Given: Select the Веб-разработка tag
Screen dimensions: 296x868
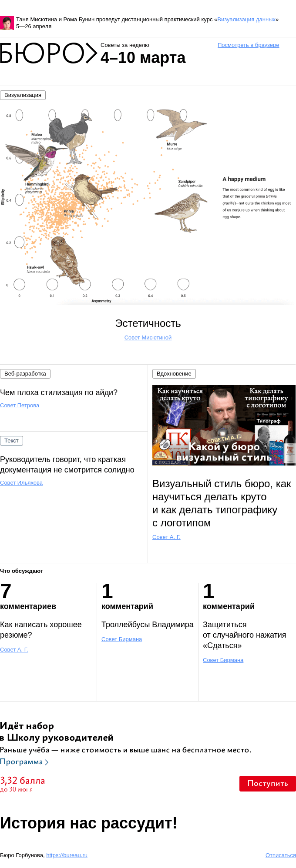Looking at the screenshot, I should pyautogui.click(x=25, y=374).
